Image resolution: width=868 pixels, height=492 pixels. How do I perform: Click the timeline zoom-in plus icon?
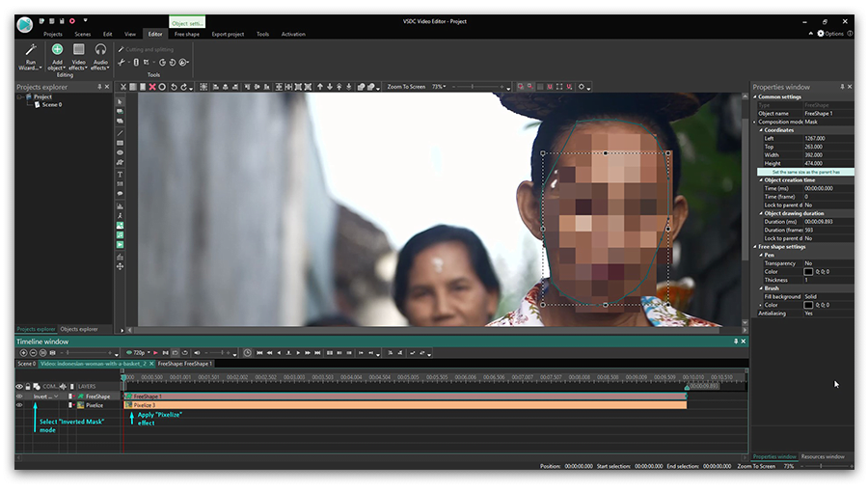(x=23, y=352)
